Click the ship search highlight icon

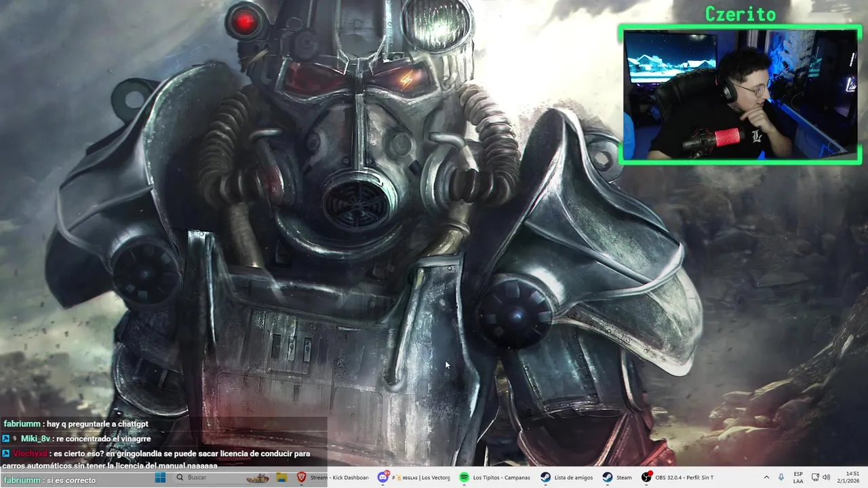[x=257, y=477]
